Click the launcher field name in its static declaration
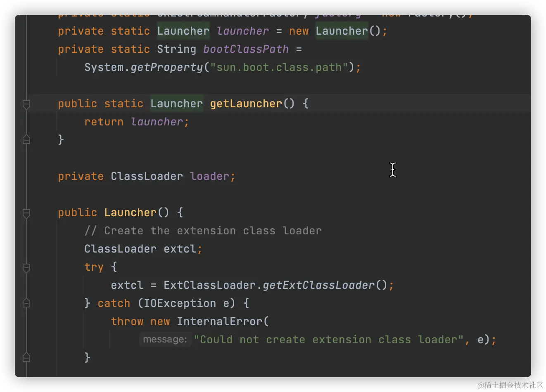The width and height of the screenshot is (546, 392). click(x=242, y=31)
